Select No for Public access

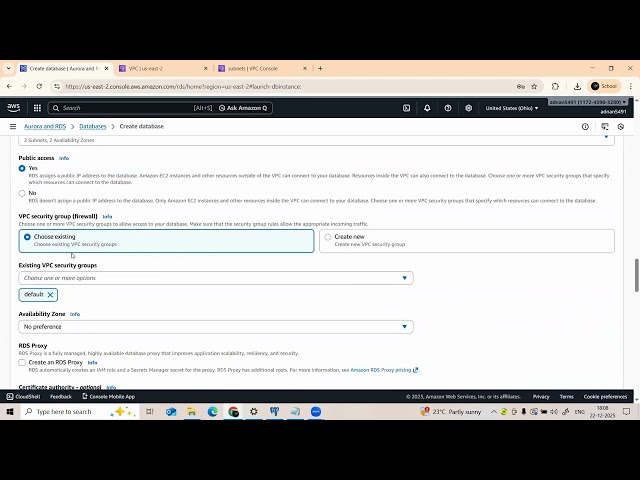click(22, 193)
